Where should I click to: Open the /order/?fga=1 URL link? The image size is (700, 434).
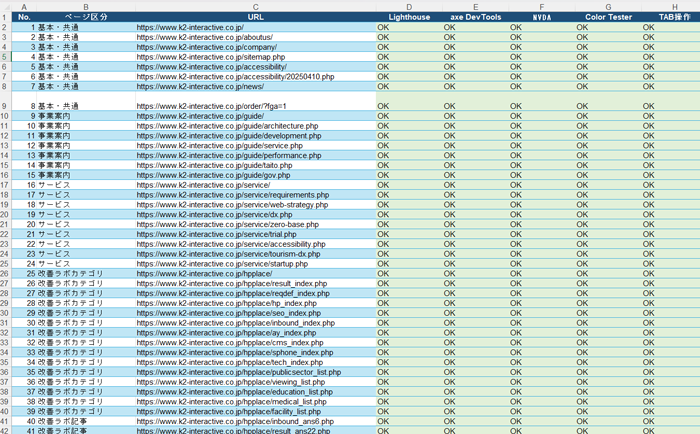[211, 106]
